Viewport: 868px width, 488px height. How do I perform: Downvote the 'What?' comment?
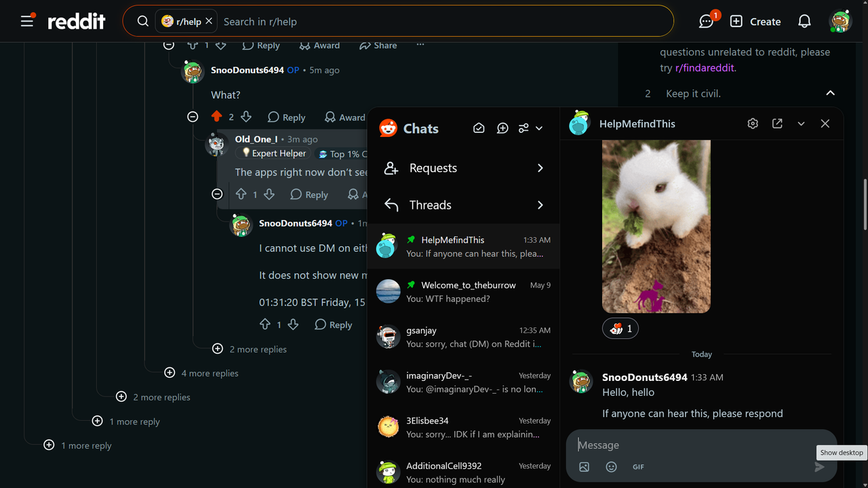pyautogui.click(x=246, y=117)
